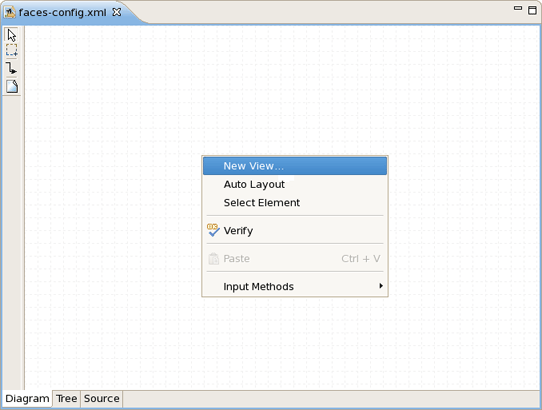
Task: Minimize the editor pane
Action: coord(517,8)
